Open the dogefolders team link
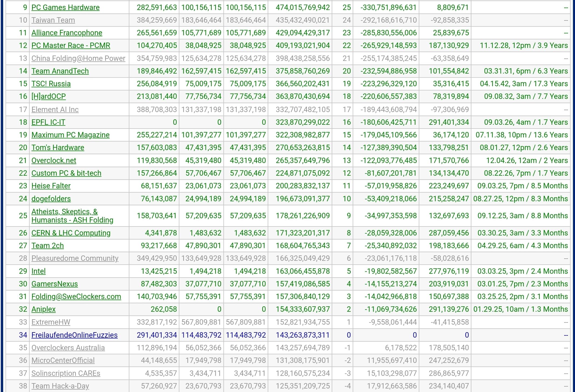575x392 pixels. point(51,199)
